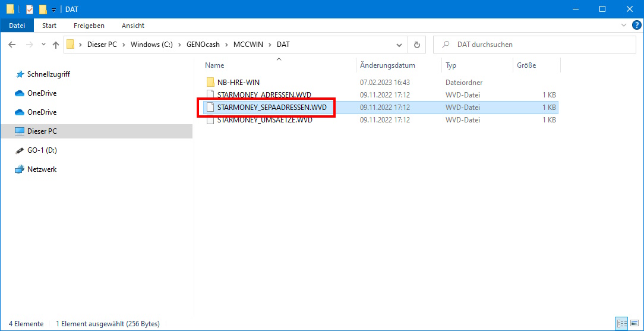The height and width of the screenshot is (331, 644).
Task: Click the Dieser PC monitor icon
Action: click(19, 131)
